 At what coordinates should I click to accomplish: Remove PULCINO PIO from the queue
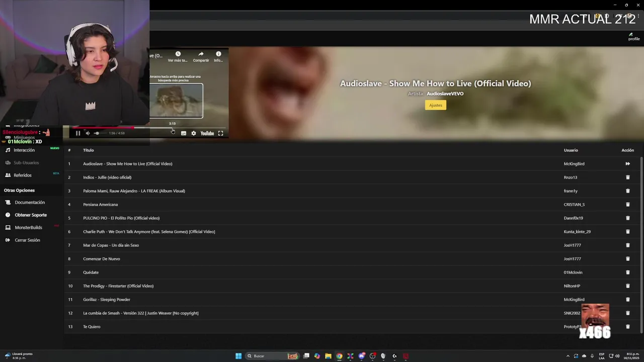tap(627, 218)
